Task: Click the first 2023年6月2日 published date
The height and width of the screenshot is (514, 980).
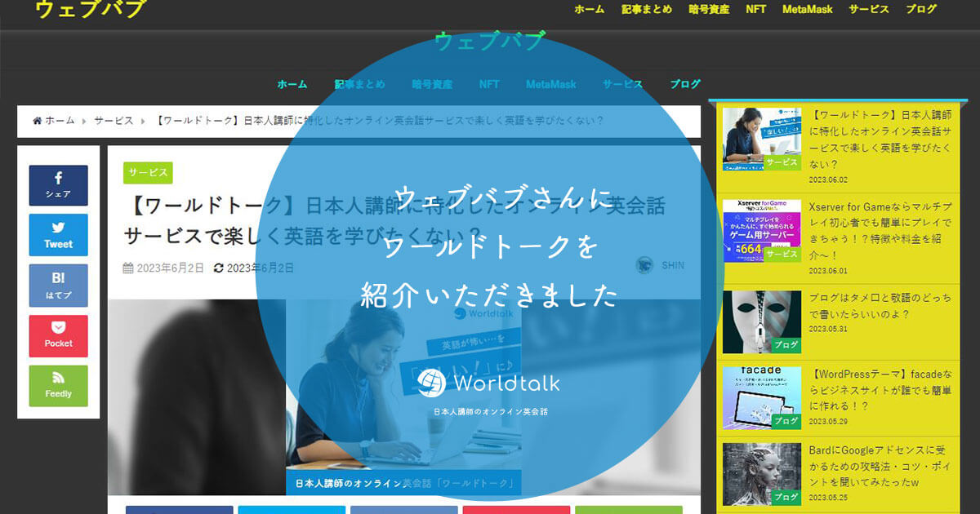Action: (170, 268)
